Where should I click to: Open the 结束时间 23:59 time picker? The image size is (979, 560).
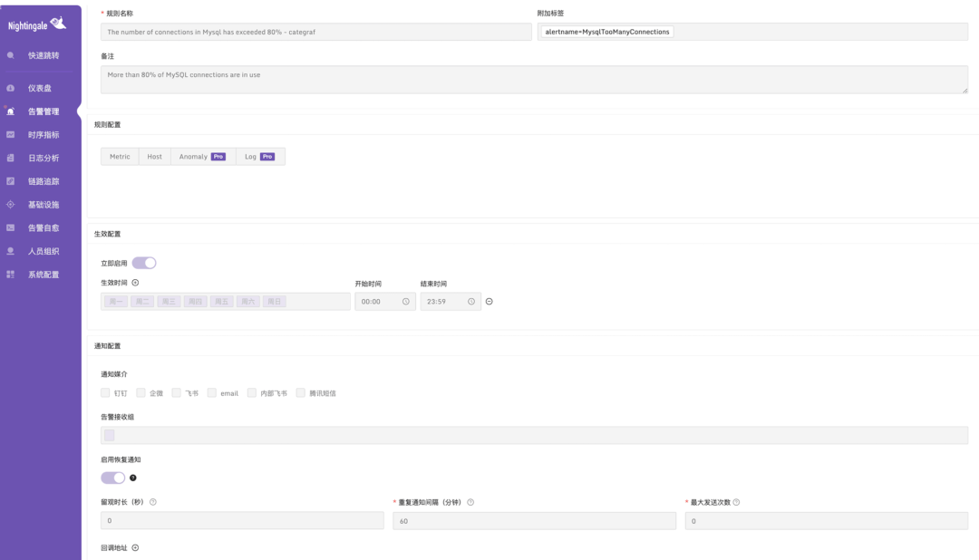pos(451,302)
